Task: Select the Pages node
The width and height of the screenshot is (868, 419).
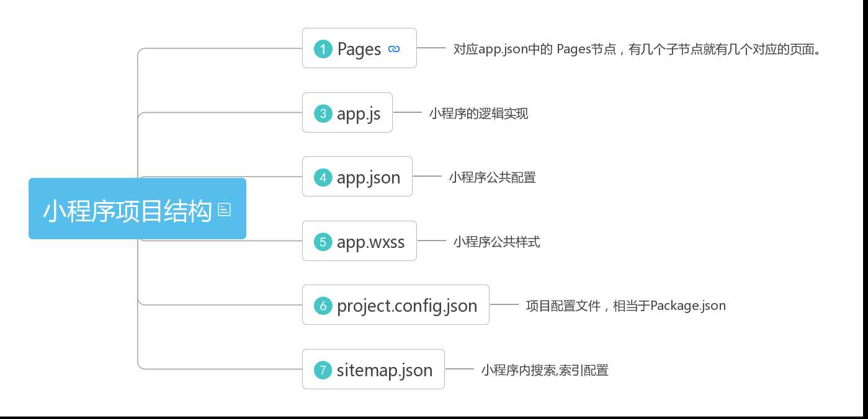Action: (359, 48)
